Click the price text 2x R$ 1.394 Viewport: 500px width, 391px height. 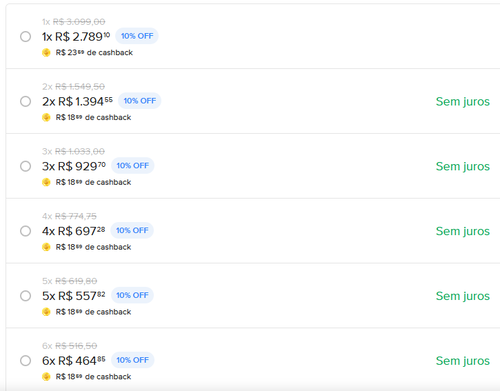(77, 101)
